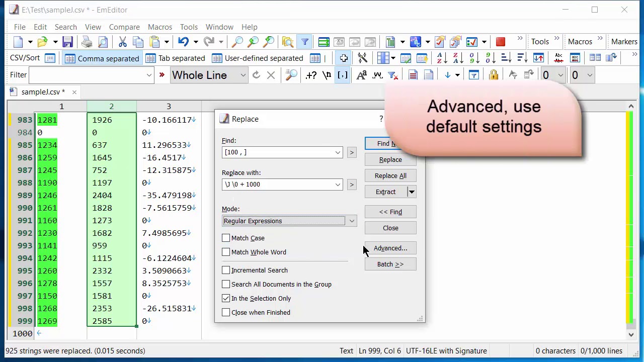Enable Close when Finished option
Image resolution: width=644 pixels, height=362 pixels.
[226, 312]
